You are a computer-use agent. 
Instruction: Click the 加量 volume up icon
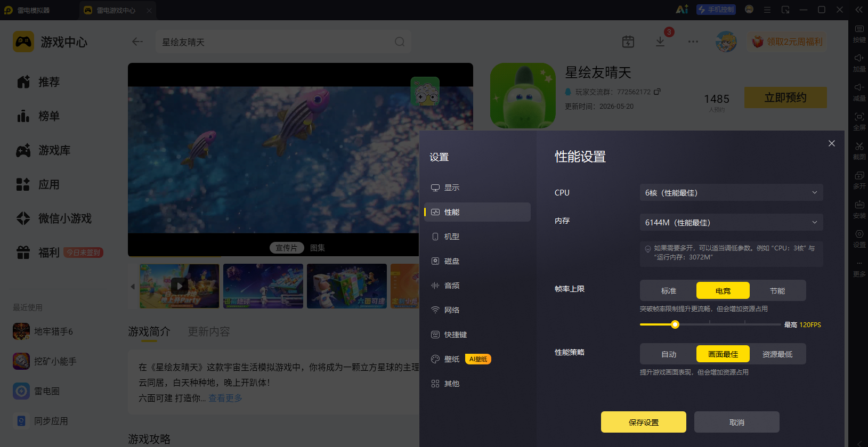(x=859, y=63)
